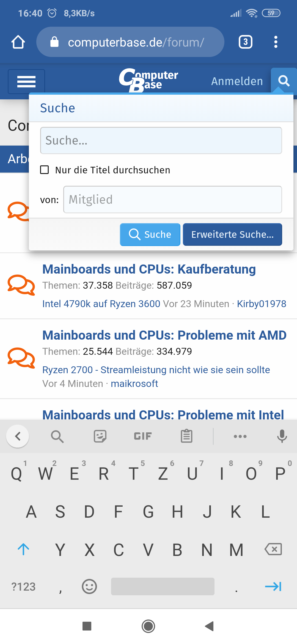Open browser three-dot overflow menu
Viewport: 297px width, 644px height.
tap(276, 42)
